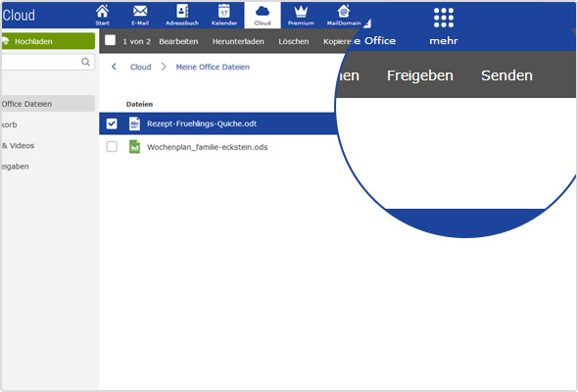The width and height of the screenshot is (578, 392).
Task: Open file Wochenplan_familie-eckstein.ods
Action: (x=207, y=147)
